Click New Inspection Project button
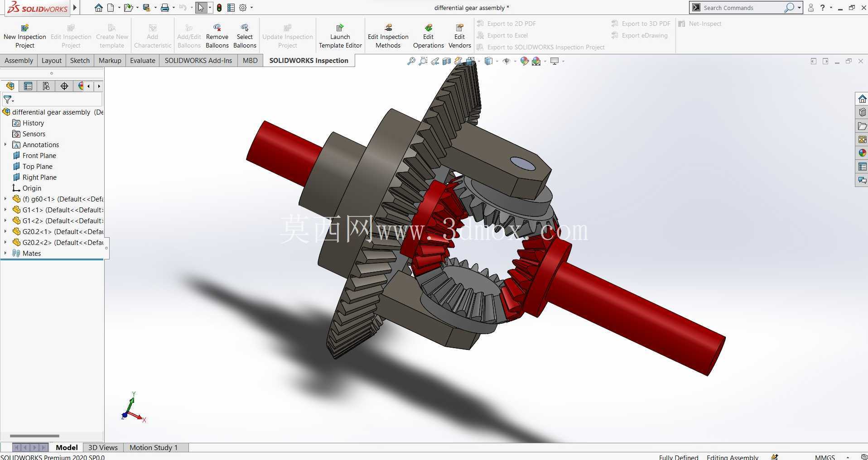The image size is (868, 460). click(x=25, y=36)
